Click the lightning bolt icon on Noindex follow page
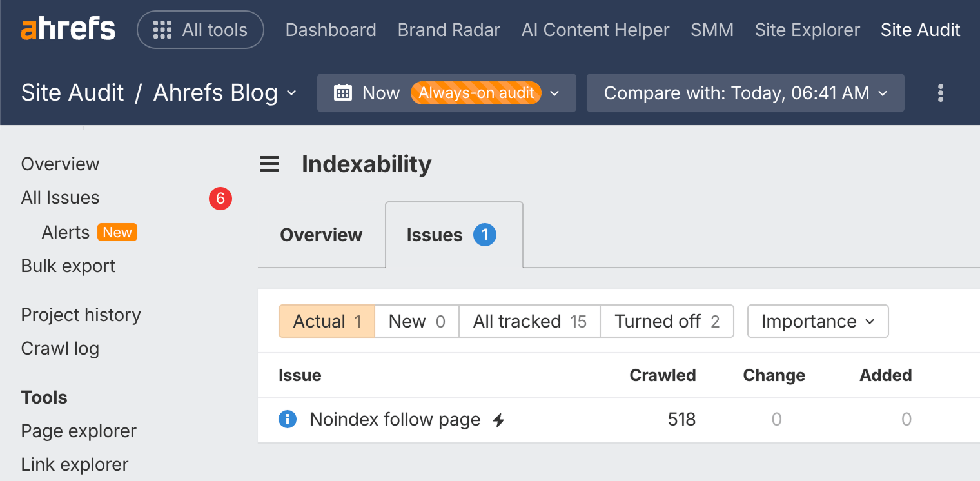Screen dimensions: 980x481 498,419
